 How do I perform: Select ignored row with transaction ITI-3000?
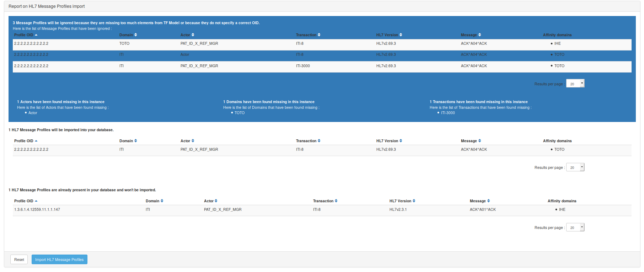[x=303, y=66]
